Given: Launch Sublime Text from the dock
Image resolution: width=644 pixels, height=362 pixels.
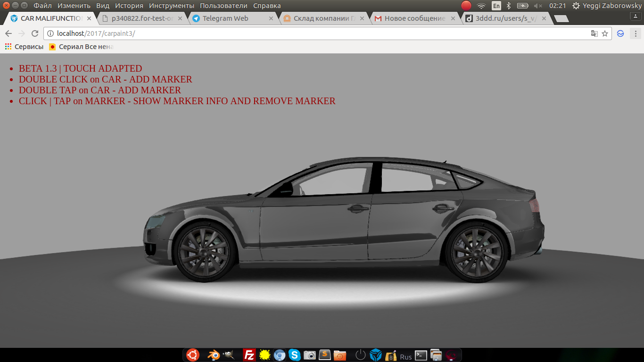Looking at the screenshot, I should pos(325,355).
